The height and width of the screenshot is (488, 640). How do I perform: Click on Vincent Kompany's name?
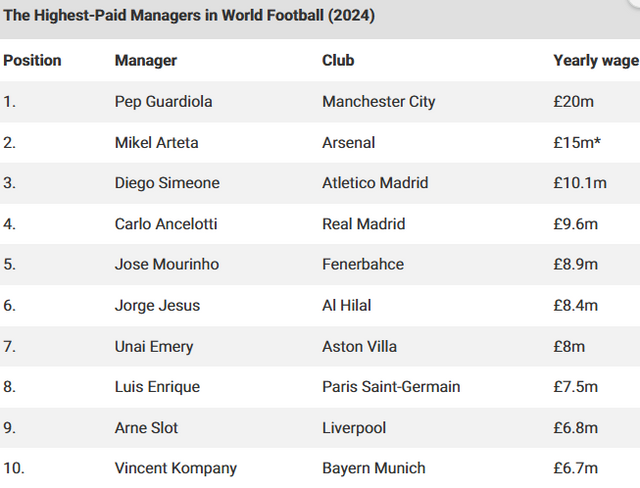coord(176,468)
